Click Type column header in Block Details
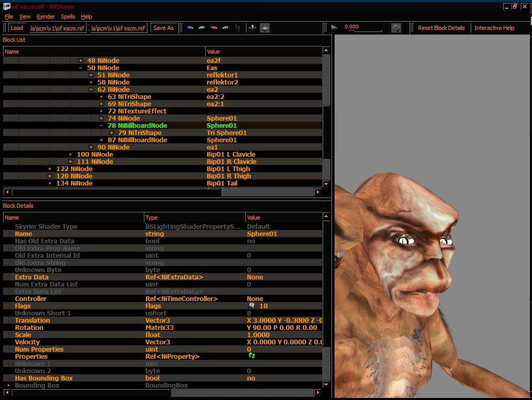Image resolution: width=532 pixels, height=400 pixels. (194, 218)
